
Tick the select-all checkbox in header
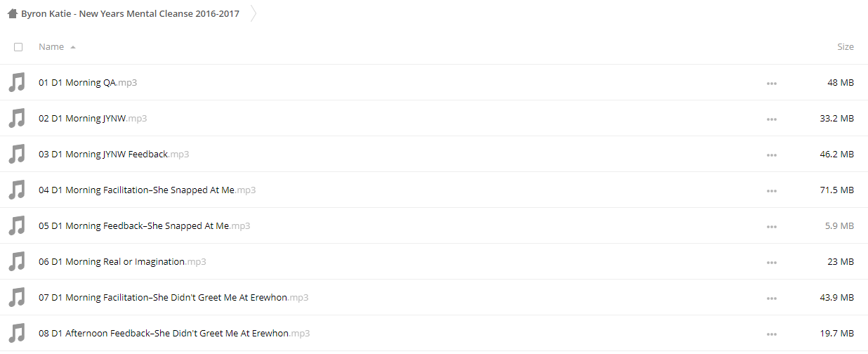coord(18,47)
